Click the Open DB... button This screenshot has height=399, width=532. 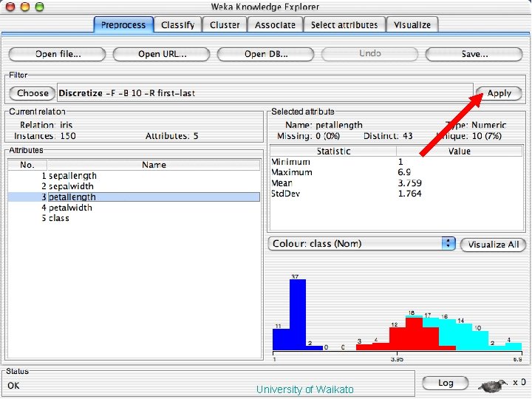(x=266, y=54)
